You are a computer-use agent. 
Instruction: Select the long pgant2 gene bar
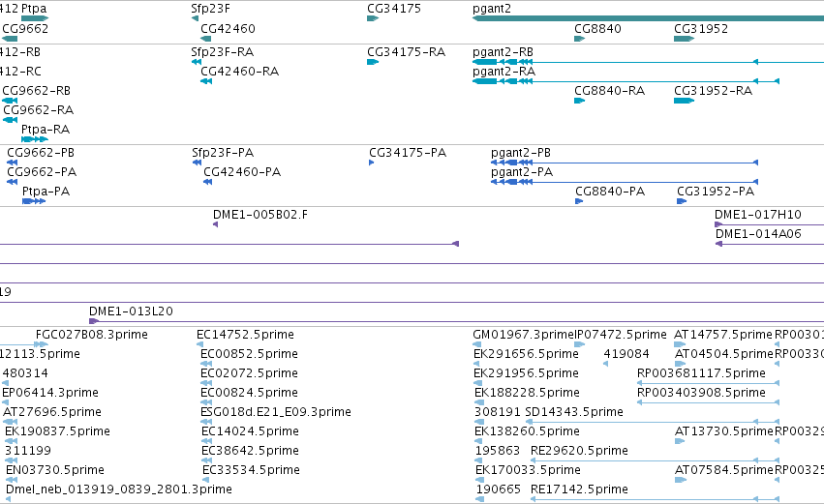tap(648, 19)
